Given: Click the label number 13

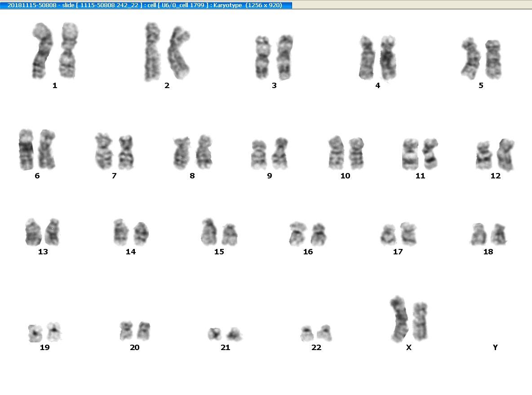Looking at the screenshot, I should point(43,252).
